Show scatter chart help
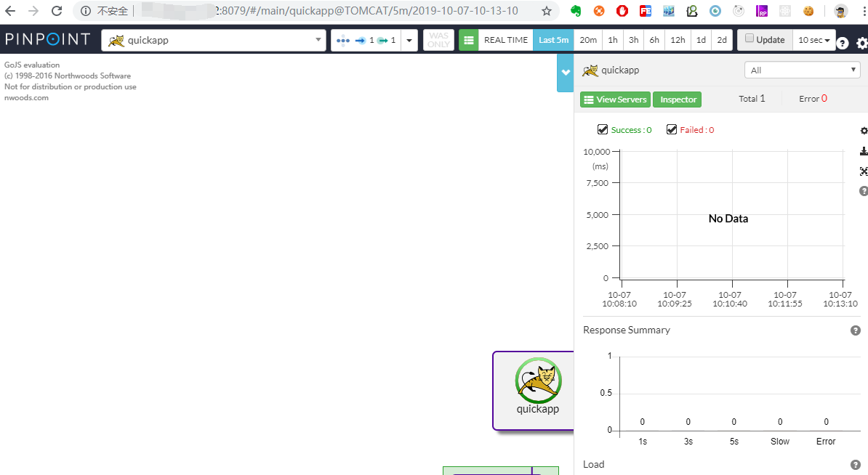The width and height of the screenshot is (868, 475). [864, 191]
